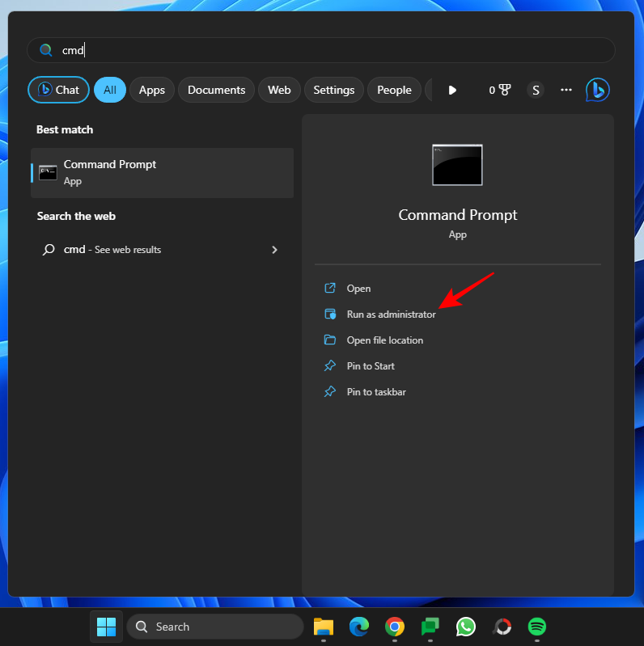644x646 pixels.
Task: Select the Command Prompt best match result
Action: pos(162,172)
